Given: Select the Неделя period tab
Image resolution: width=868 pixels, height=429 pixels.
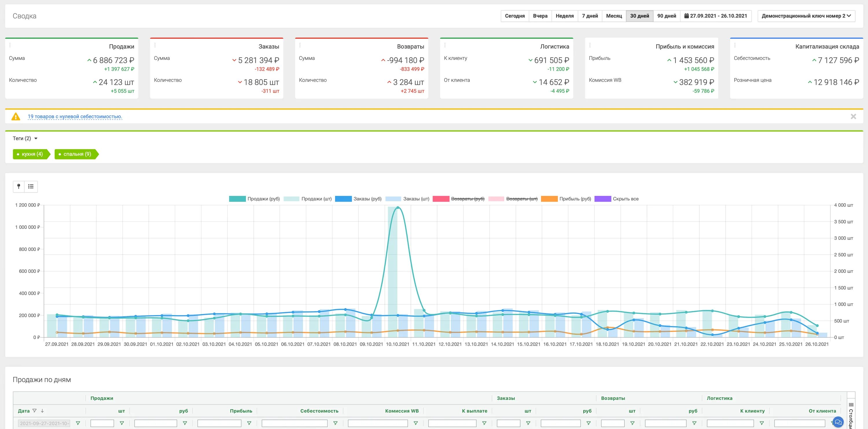Looking at the screenshot, I should coord(565,16).
